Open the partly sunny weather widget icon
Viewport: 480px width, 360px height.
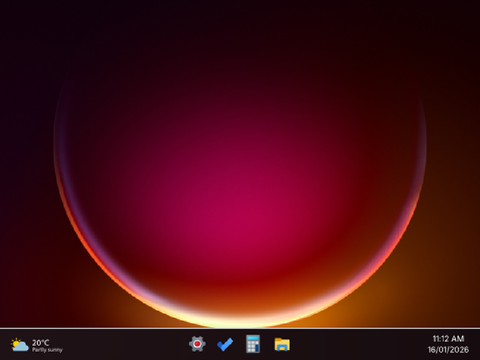tap(19, 345)
